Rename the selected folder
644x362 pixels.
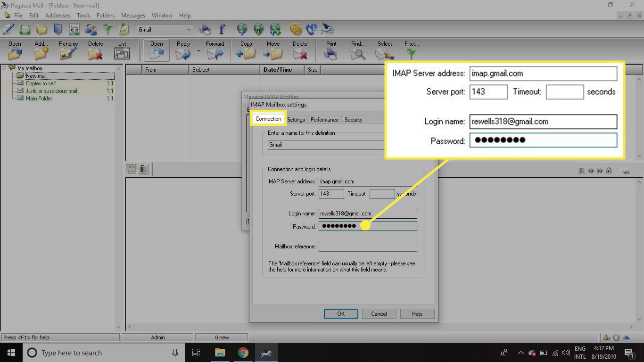[68, 50]
